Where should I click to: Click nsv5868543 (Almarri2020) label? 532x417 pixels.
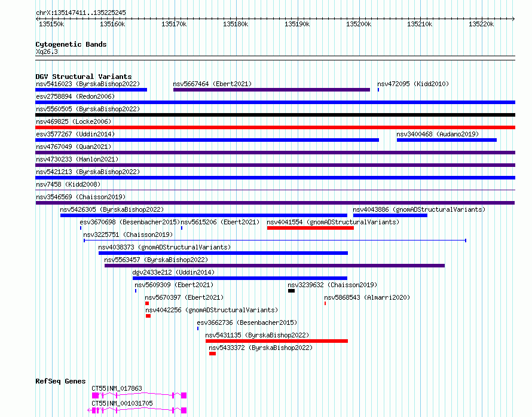367,297
